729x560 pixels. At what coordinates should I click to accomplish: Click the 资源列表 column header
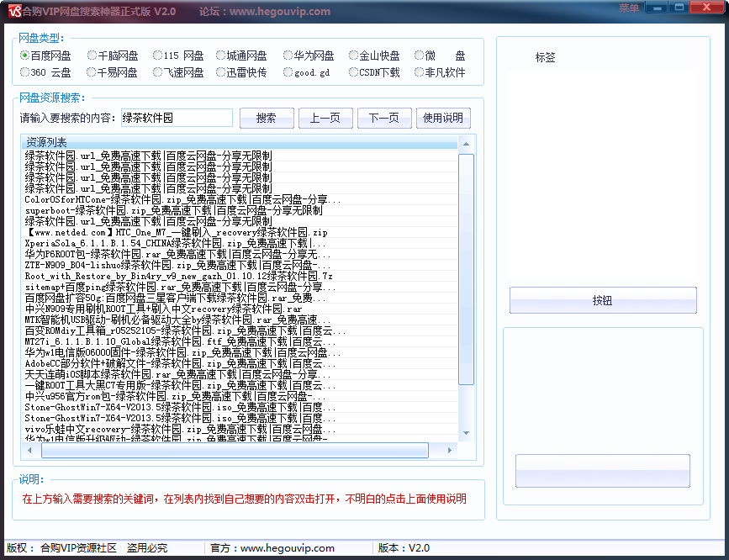click(240, 142)
